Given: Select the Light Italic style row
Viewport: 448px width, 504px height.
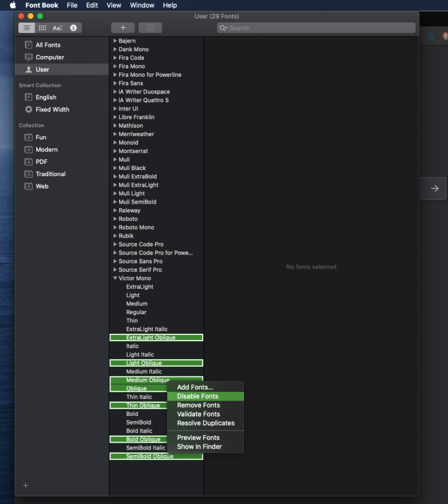Looking at the screenshot, I should pos(156,354).
